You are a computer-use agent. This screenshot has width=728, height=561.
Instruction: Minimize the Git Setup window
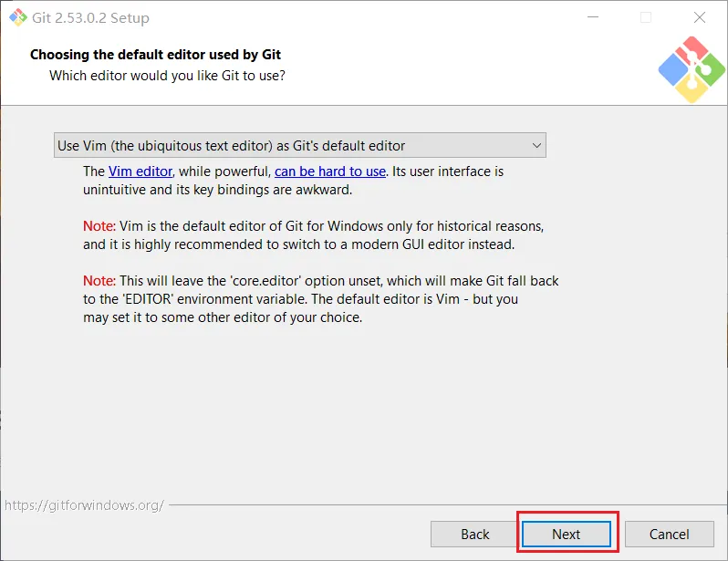tap(593, 17)
